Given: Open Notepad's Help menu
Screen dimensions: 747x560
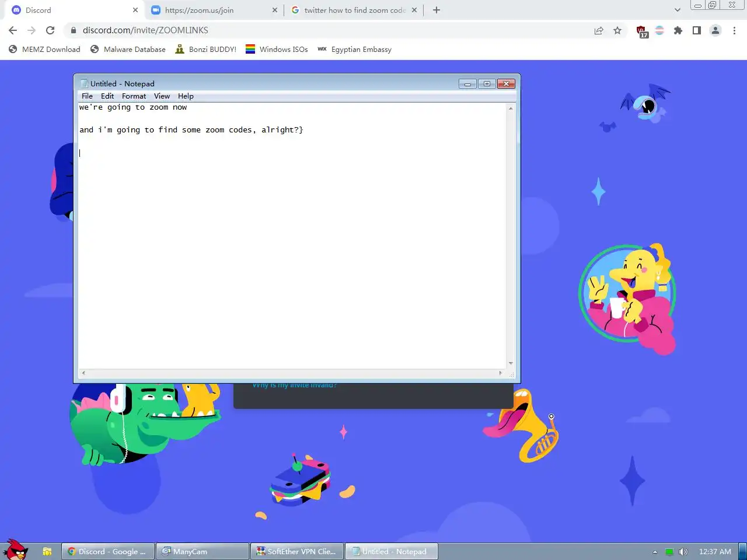Looking at the screenshot, I should 186,96.
